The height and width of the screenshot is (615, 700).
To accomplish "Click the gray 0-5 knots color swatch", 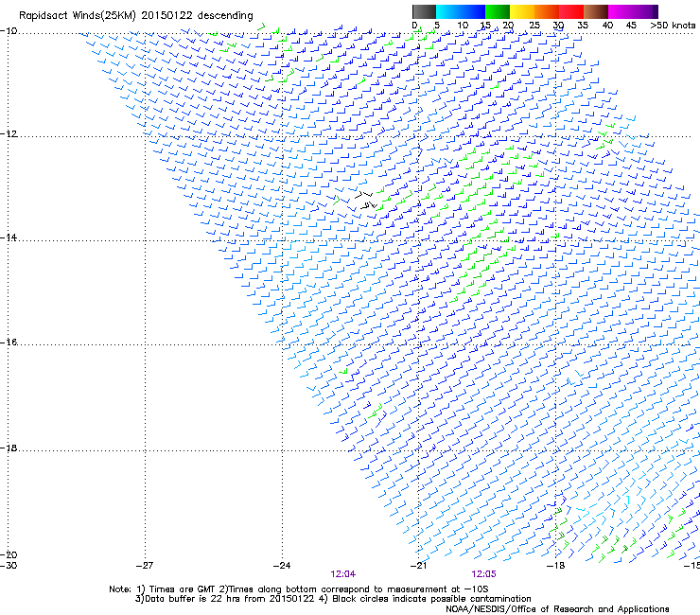I will (424, 11).
